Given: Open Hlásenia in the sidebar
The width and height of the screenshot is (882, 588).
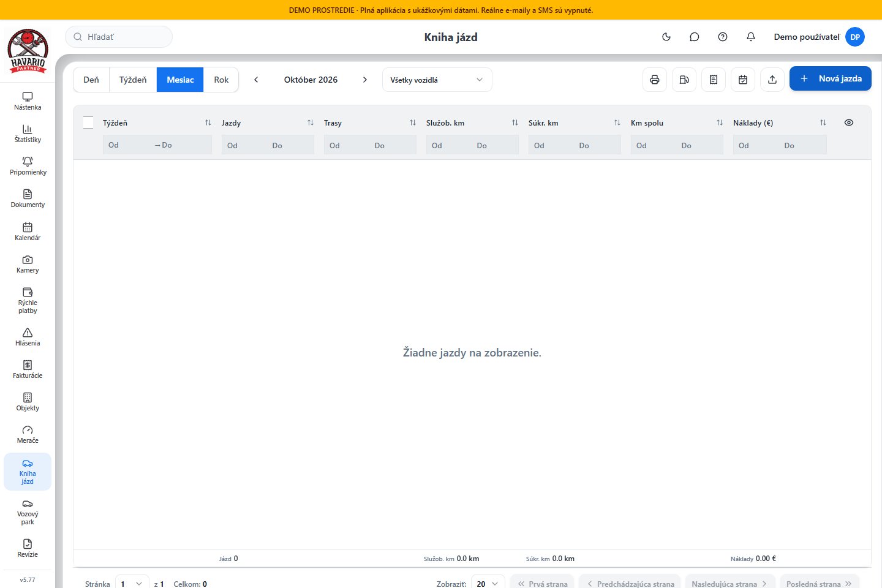Looking at the screenshot, I should click(x=28, y=337).
